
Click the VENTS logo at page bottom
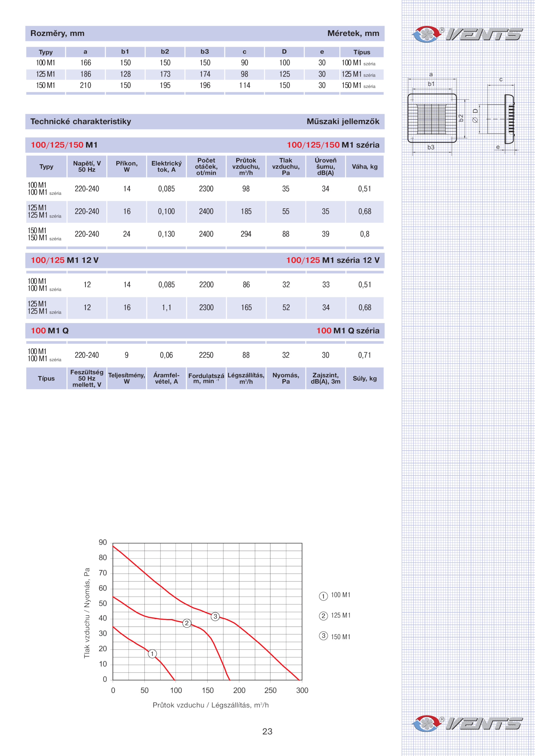(x=467, y=723)
